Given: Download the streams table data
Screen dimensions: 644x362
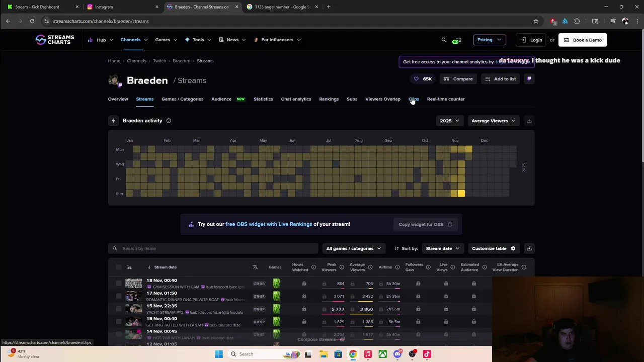Looking at the screenshot, I should click(x=529, y=248).
